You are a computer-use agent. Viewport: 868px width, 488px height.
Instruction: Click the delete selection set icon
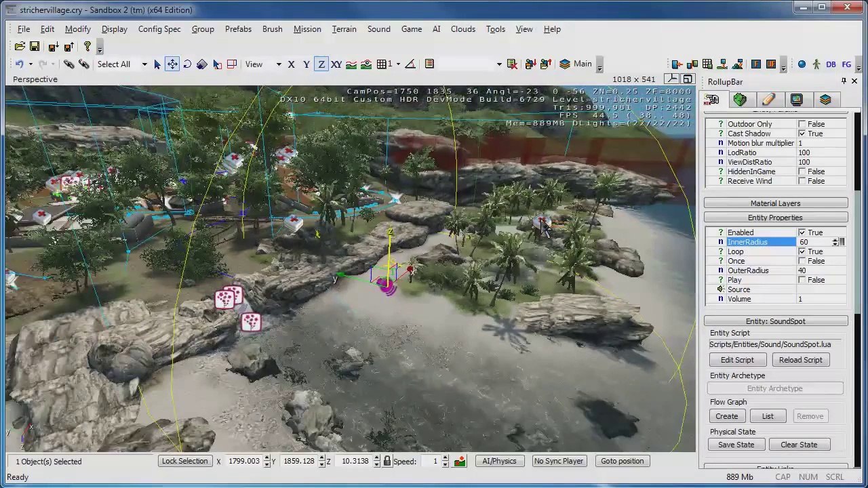click(x=512, y=64)
